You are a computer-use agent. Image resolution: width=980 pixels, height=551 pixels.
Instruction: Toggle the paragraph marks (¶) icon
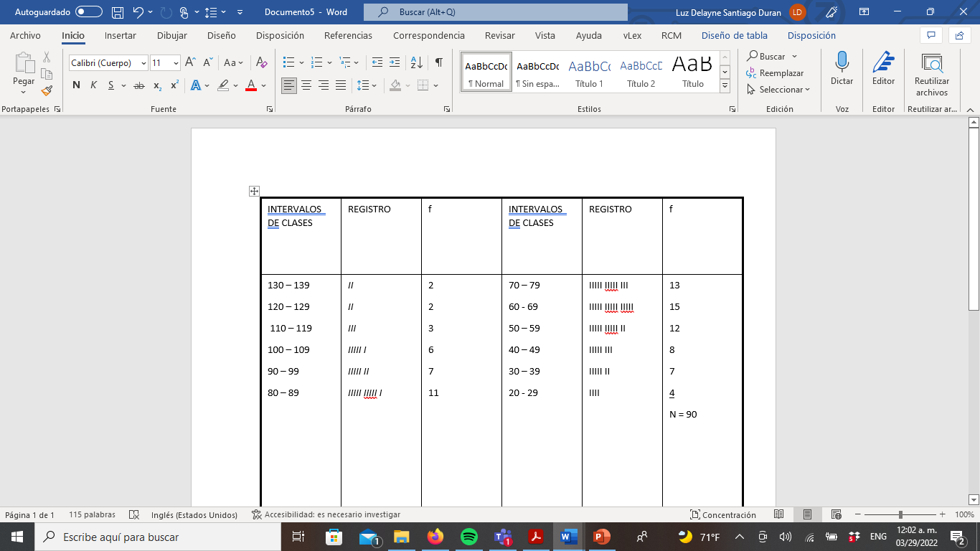(437, 62)
